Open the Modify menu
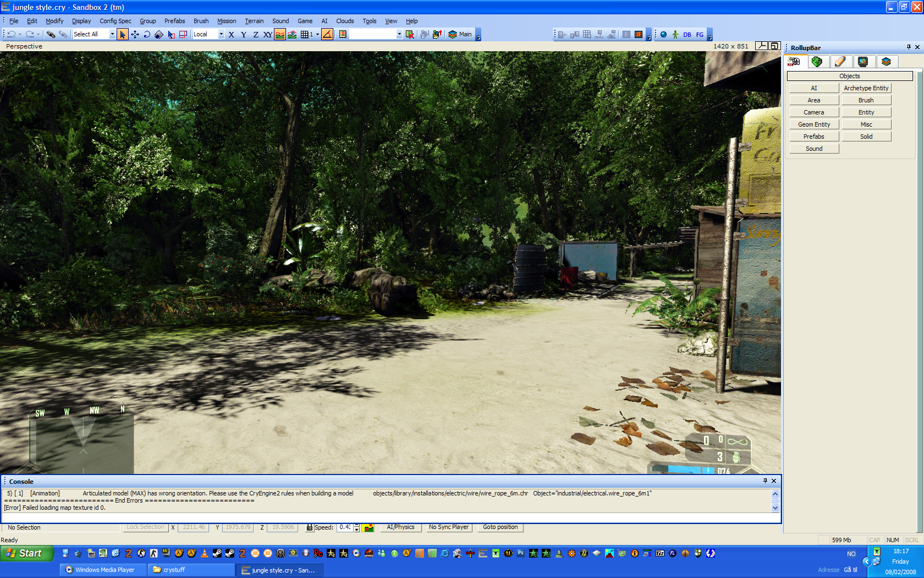This screenshot has width=924, height=578. (54, 21)
